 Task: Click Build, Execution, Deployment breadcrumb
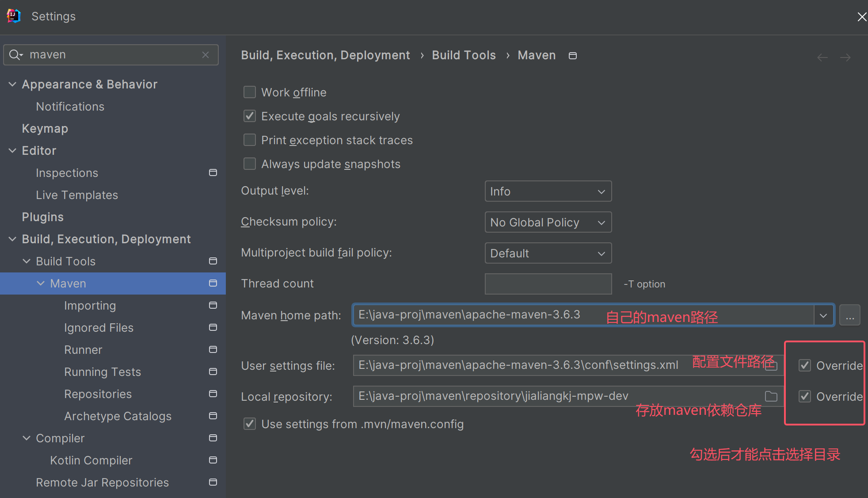tap(326, 55)
